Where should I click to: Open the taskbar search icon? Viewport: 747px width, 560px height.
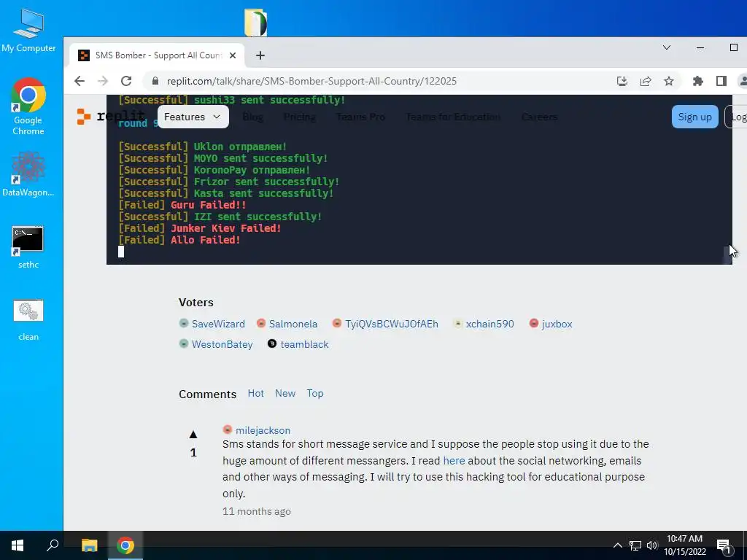click(53, 545)
